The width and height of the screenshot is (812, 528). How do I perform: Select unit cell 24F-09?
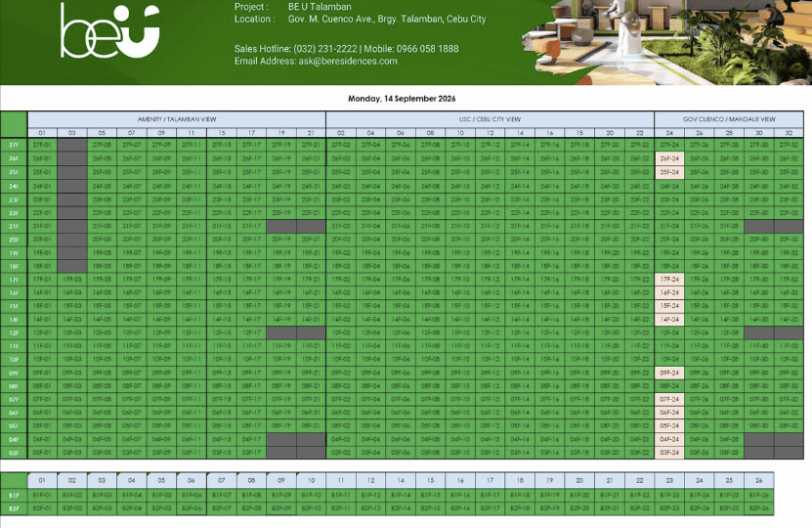click(161, 186)
